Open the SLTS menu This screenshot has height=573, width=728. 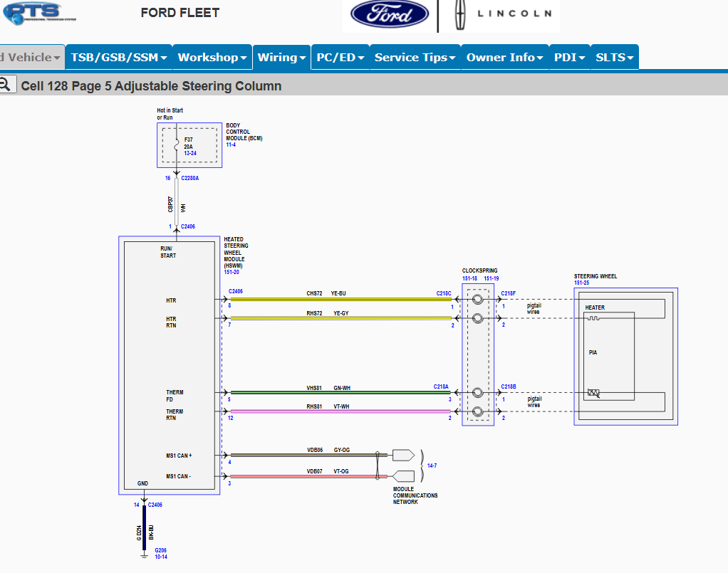coord(614,58)
